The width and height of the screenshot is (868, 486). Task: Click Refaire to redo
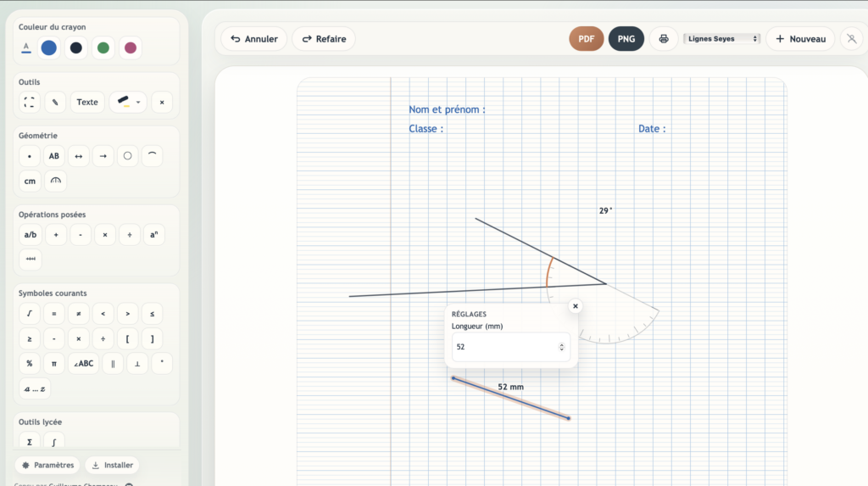pyautogui.click(x=324, y=39)
